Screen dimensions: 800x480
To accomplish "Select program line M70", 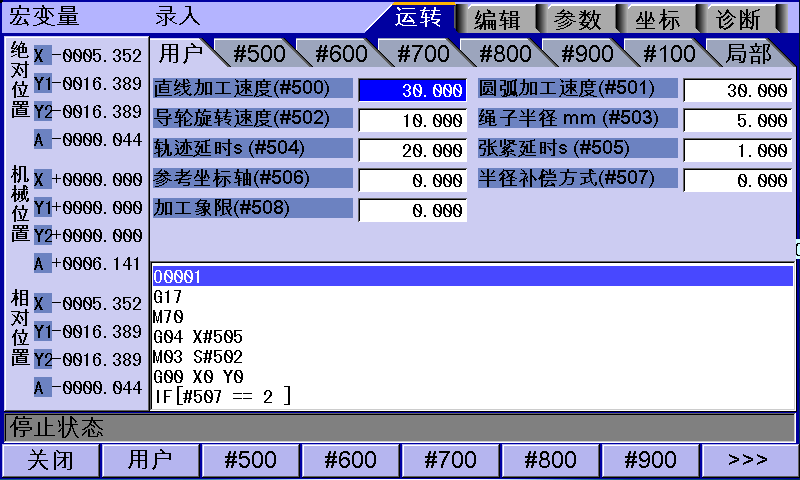I will 472,317.
